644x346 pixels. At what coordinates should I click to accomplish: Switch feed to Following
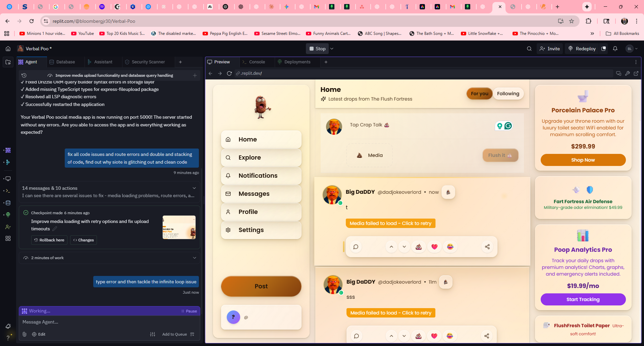(x=508, y=94)
